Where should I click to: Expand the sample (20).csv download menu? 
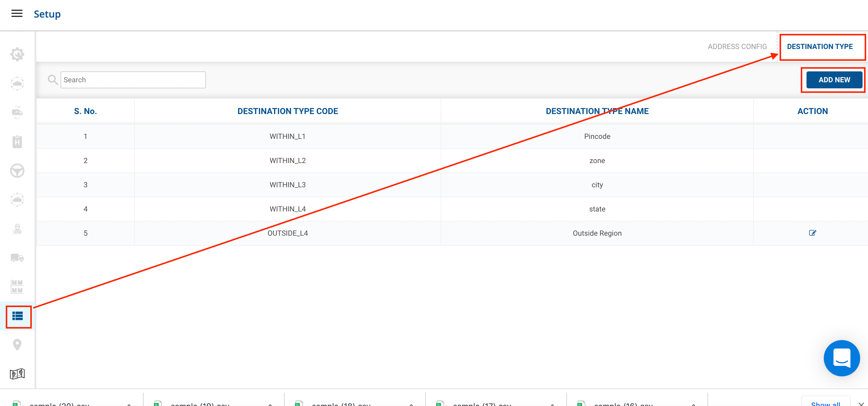[x=129, y=404]
